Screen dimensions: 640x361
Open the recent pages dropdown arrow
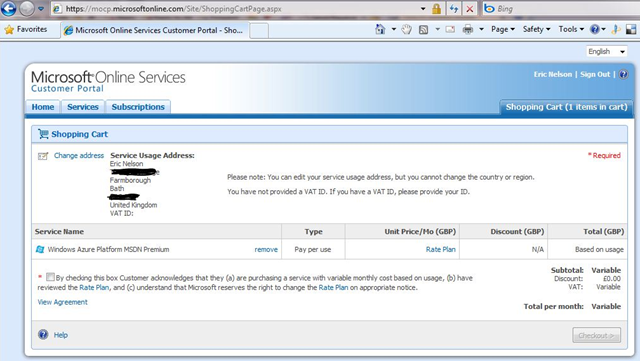41,9
